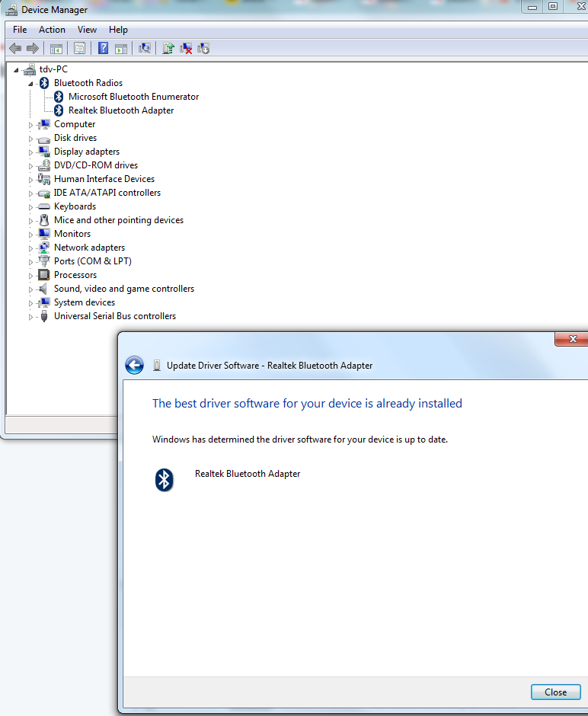Select Universal Serial Bus controllers label
Image resolution: width=588 pixels, height=716 pixels.
pyautogui.click(x=115, y=316)
